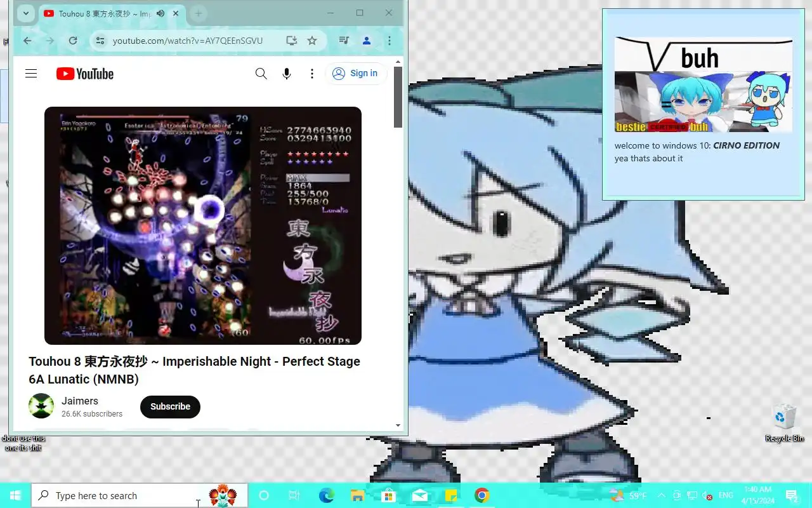Show hidden system tray icons
The height and width of the screenshot is (508, 812).
661,495
